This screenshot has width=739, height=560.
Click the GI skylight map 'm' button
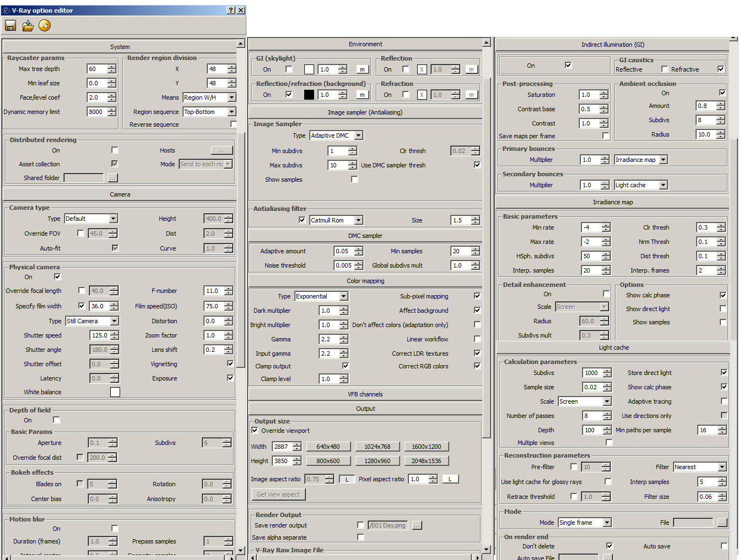tap(362, 69)
